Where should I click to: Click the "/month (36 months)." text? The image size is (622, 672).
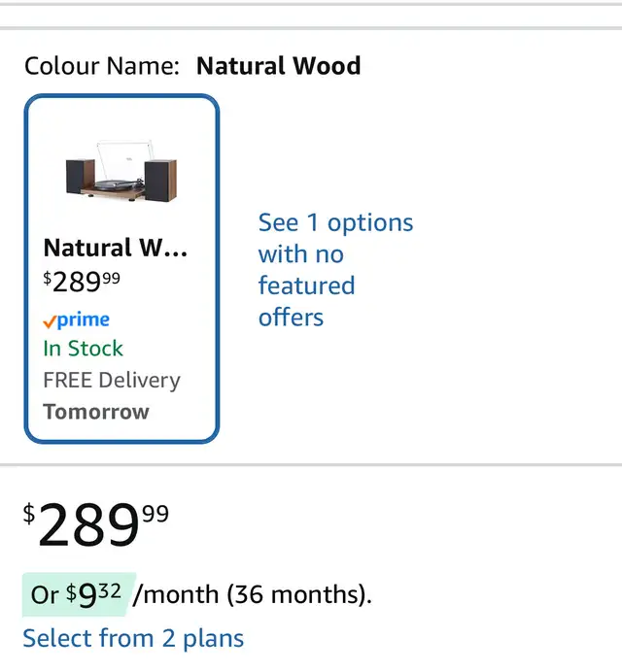point(252,594)
